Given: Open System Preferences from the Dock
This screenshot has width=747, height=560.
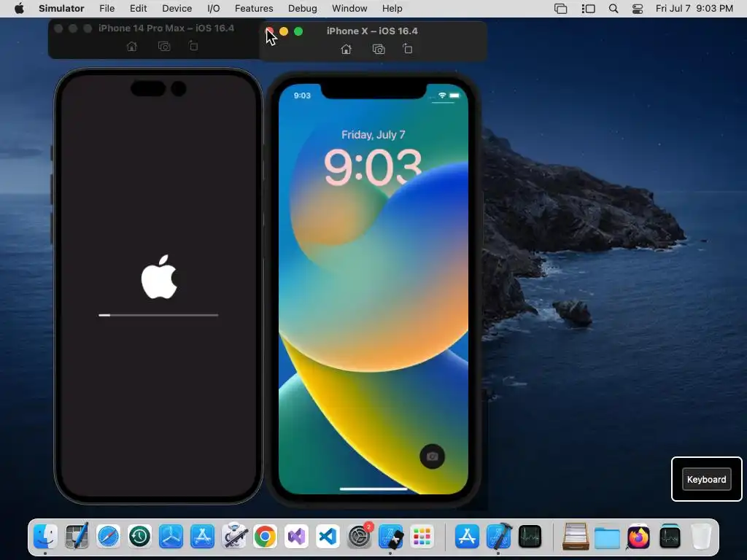Looking at the screenshot, I should tap(359, 537).
